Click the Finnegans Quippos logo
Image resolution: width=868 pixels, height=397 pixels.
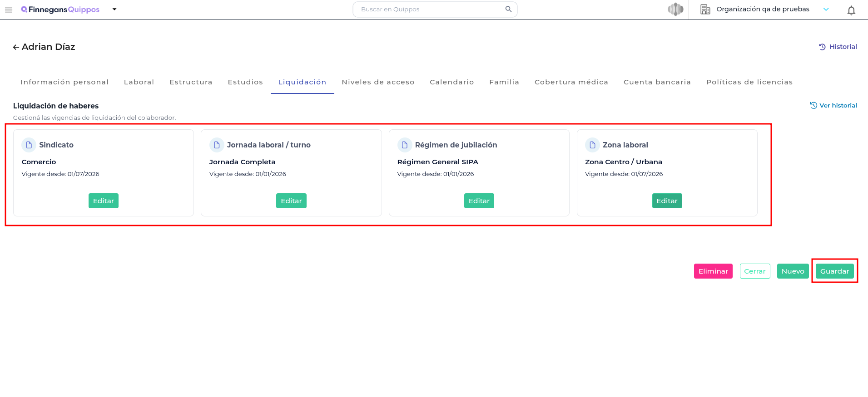60,10
